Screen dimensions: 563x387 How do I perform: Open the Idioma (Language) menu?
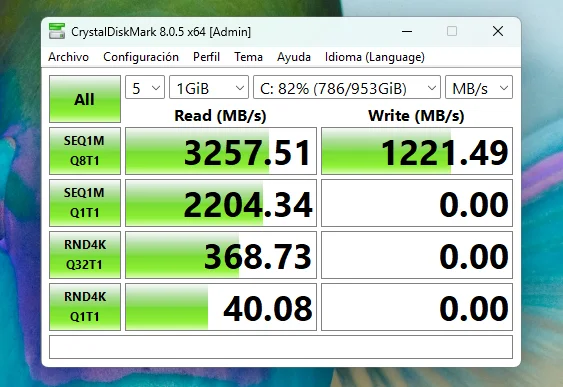(374, 57)
